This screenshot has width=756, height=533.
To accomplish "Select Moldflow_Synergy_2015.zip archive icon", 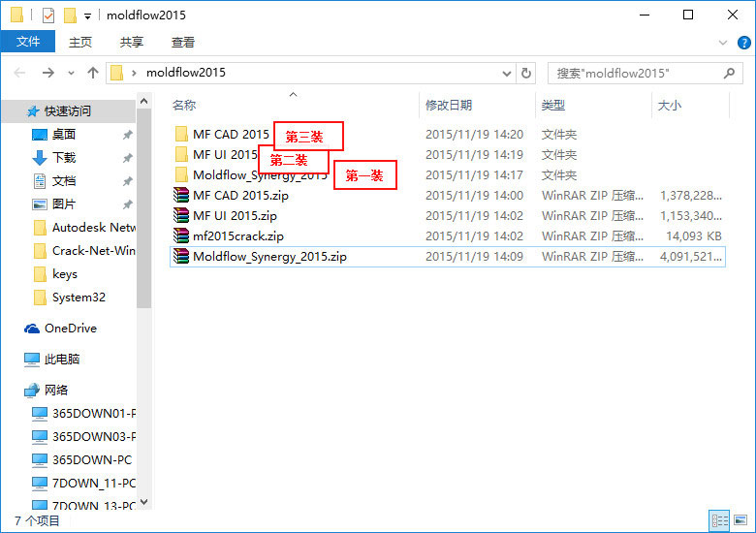I will click(x=181, y=257).
